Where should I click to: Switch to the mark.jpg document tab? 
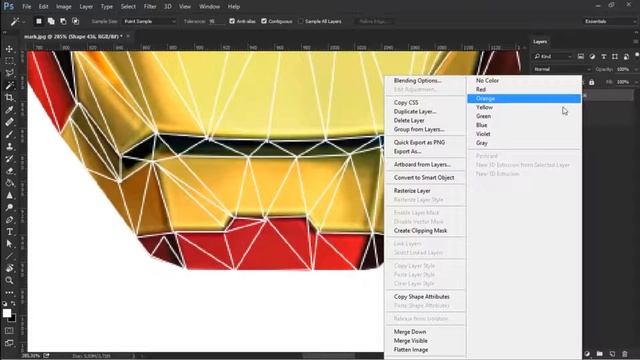point(73,36)
